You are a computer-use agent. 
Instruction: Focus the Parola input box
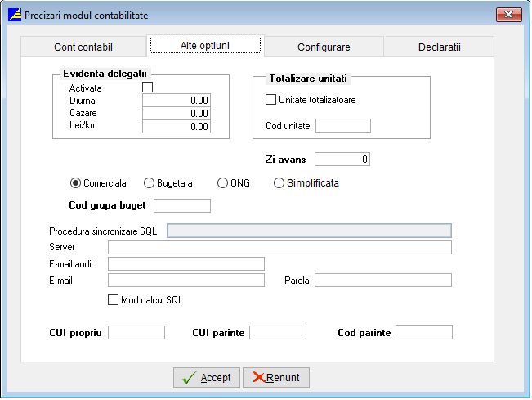[382, 281]
